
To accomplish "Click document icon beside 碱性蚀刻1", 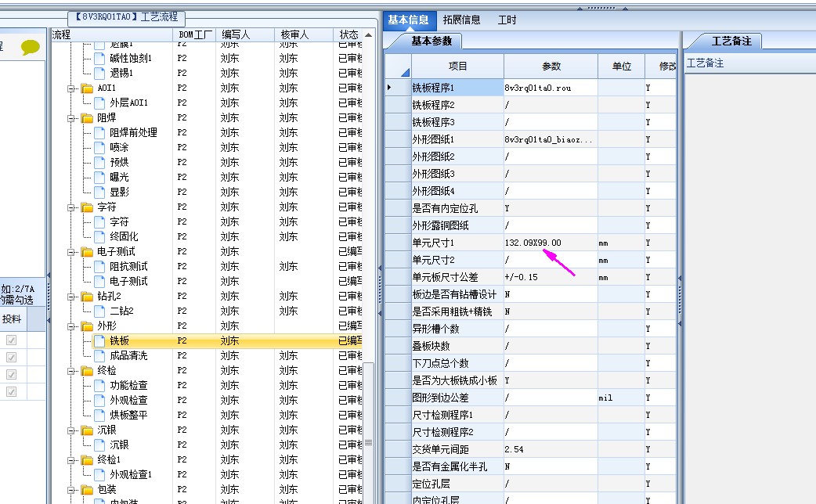I will pyautogui.click(x=99, y=58).
